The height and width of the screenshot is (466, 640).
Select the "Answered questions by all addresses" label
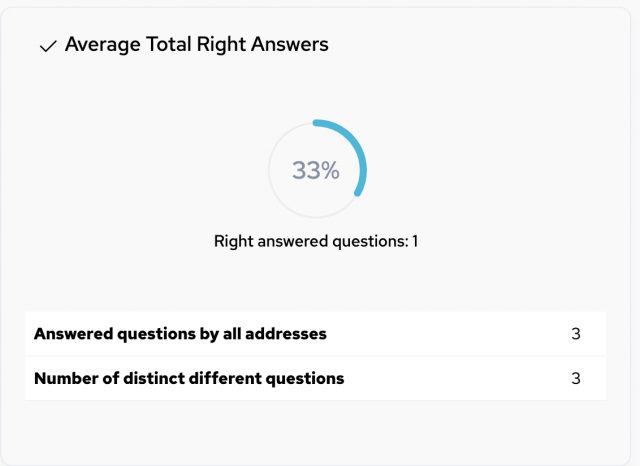click(180, 334)
